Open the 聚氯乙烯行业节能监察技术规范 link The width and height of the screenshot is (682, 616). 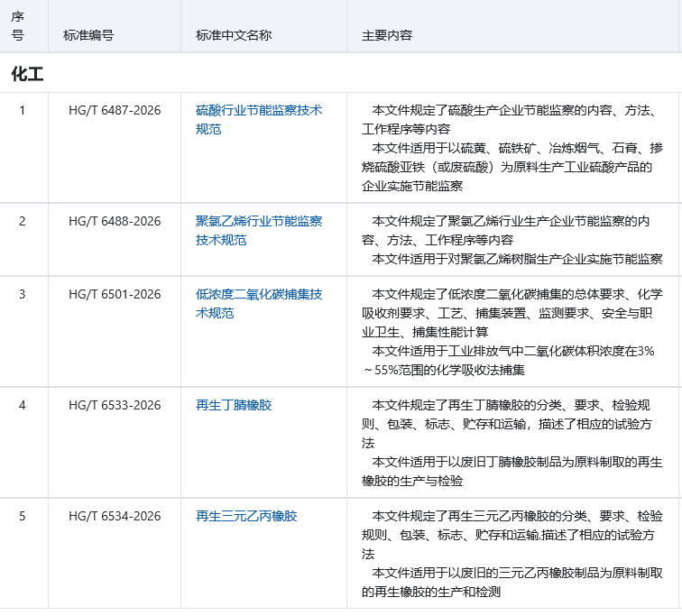point(259,222)
